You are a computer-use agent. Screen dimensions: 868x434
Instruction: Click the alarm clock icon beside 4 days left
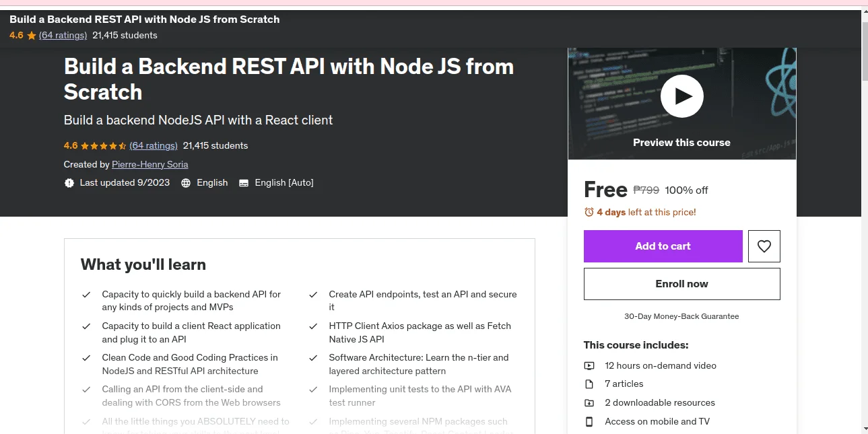[x=589, y=212]
